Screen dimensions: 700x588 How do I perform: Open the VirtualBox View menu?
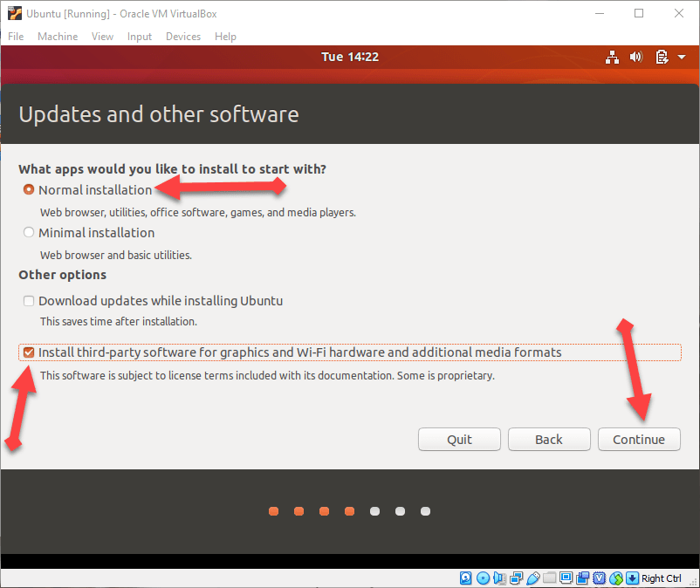[102, 37]
